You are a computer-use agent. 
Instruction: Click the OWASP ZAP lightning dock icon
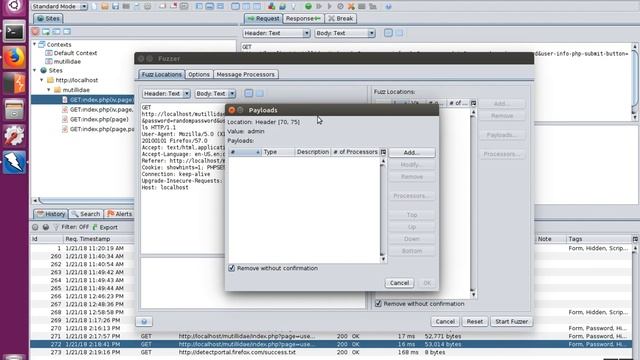14,162
